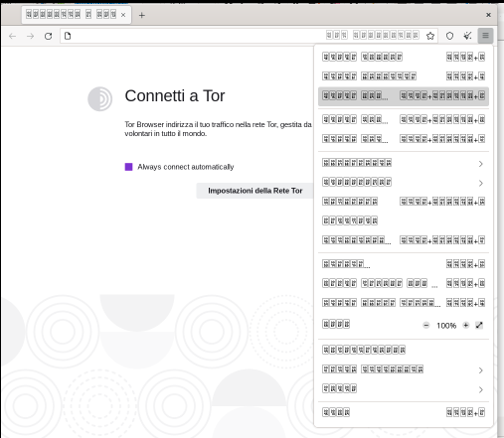Viewport: 504px width, 438px height.
Task: Select the three-word entry with spaced ellipsis
Action: point(404,284)
